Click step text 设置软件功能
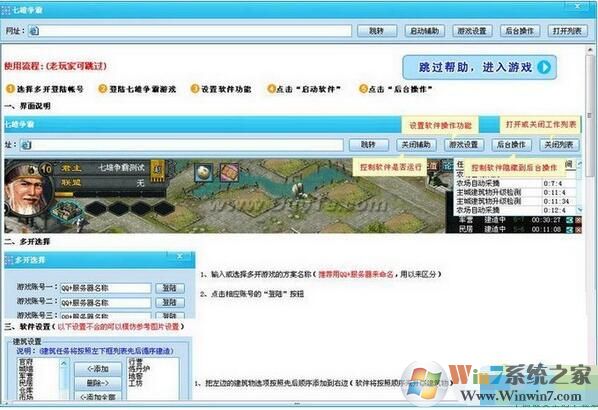This screenshot has width=598, height=410. [226, 89]
